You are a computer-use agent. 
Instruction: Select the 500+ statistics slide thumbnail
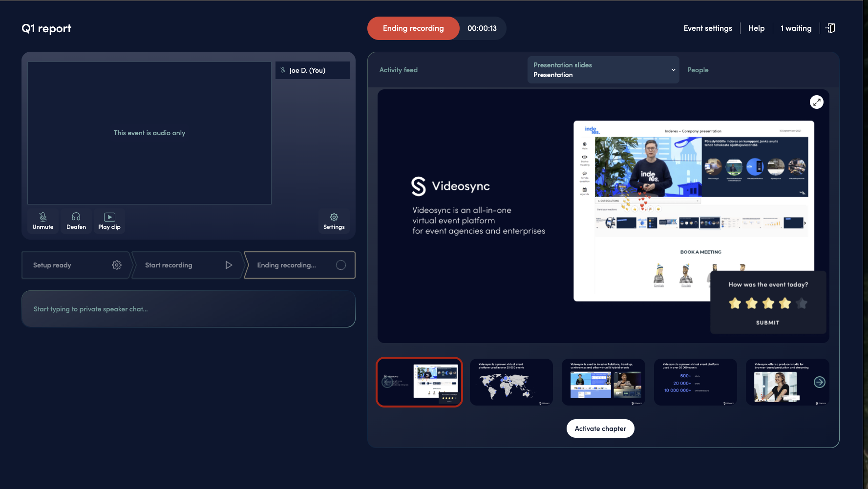point(696,382)
